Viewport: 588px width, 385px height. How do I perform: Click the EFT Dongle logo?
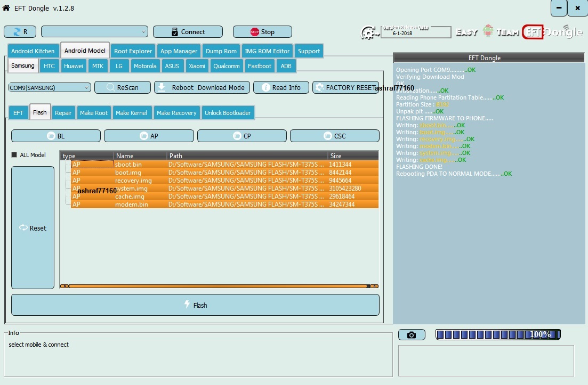[552, 32]
